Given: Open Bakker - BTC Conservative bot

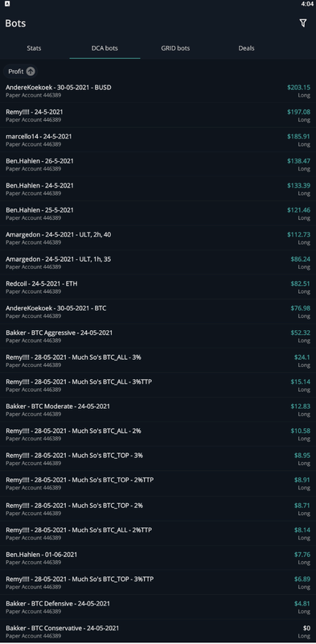Looking at the screenshot, I should [158, 631].
